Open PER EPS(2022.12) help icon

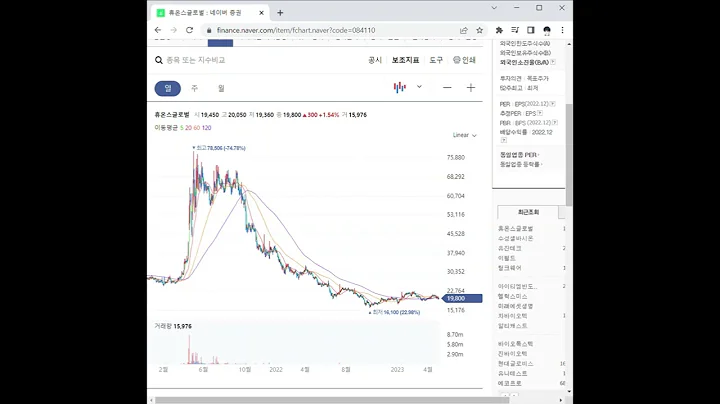coord(552,104)
